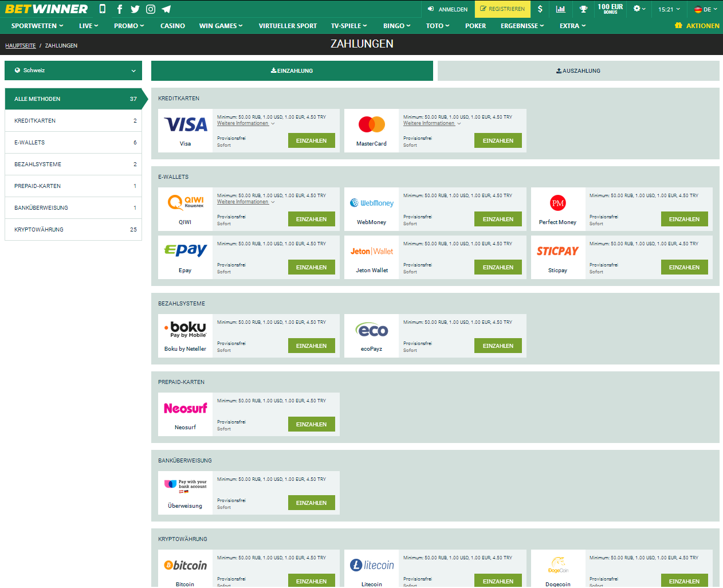Click Einzahlen for Neosurf
Viewport: 723px width, 588px height.
coord(312,424)
